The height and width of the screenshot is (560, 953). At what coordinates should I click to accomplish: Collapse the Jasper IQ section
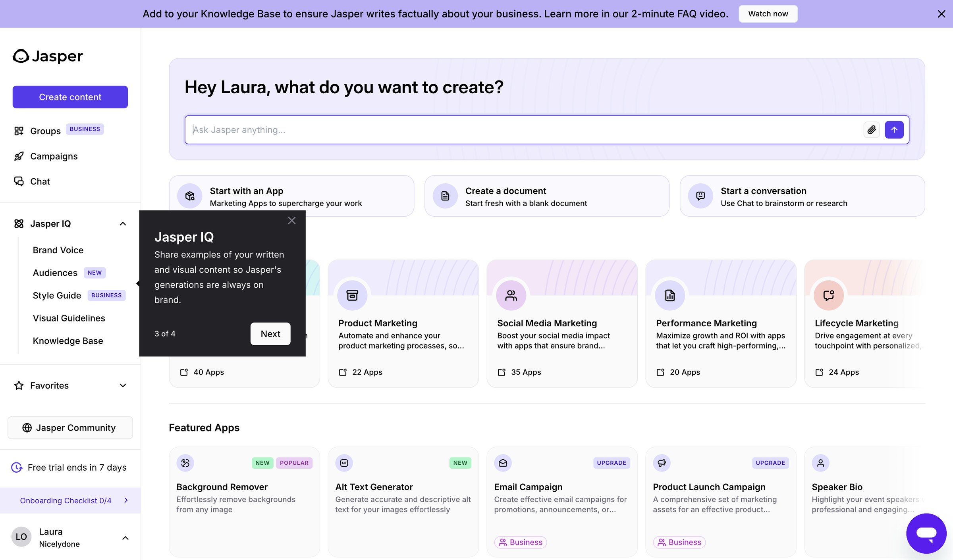(x=123, y=224)
